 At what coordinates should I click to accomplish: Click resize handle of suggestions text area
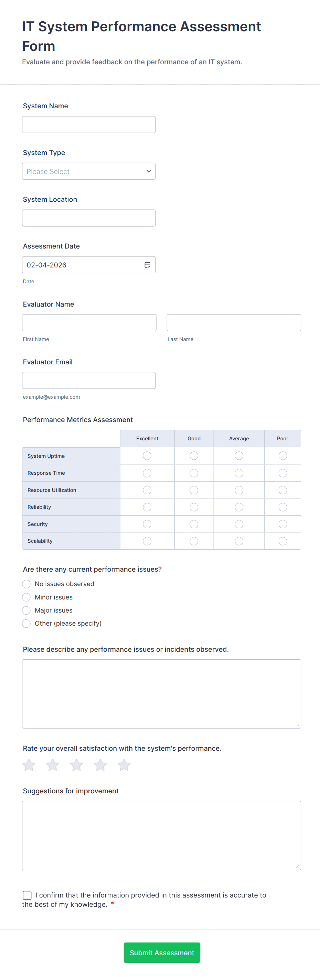[x=297, y=866]
